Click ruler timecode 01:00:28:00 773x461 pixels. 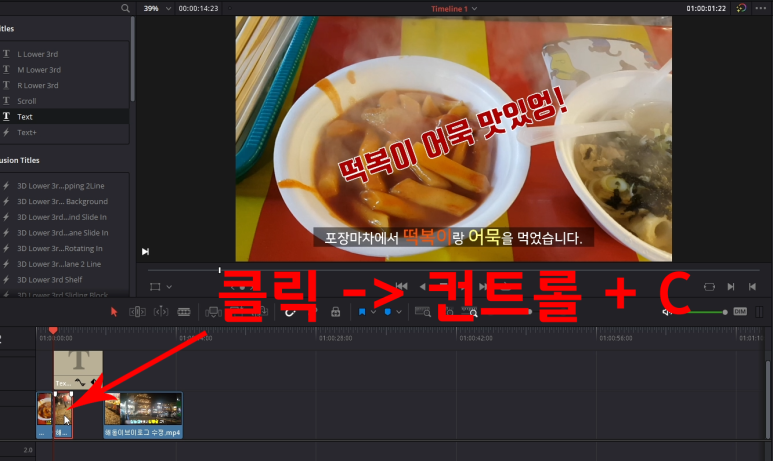[335, 338]
